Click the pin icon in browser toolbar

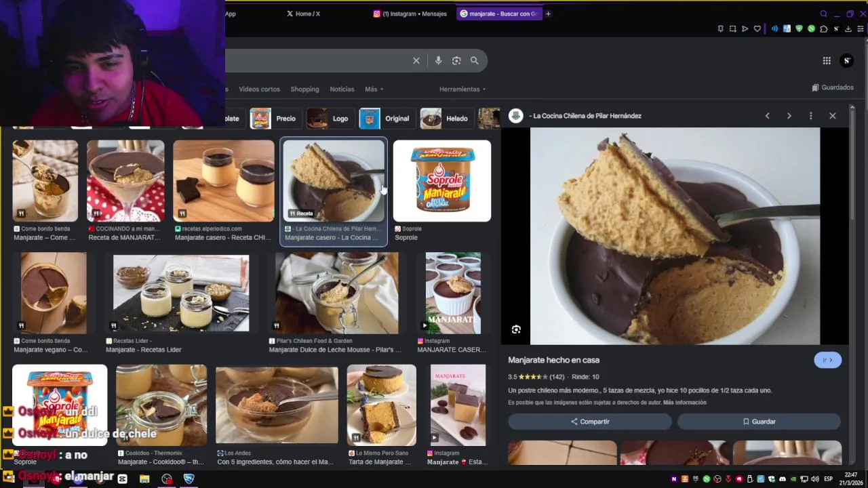coord(720,28)
